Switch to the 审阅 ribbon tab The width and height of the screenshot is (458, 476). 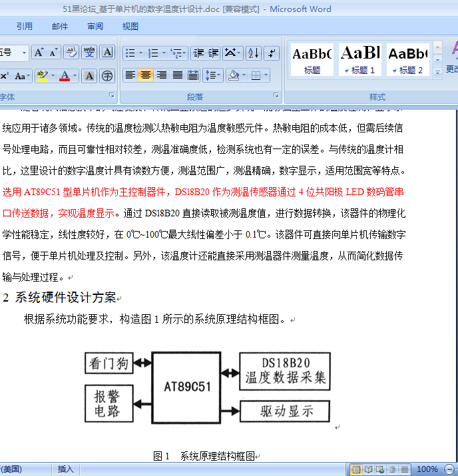click(x=95, y=27)
